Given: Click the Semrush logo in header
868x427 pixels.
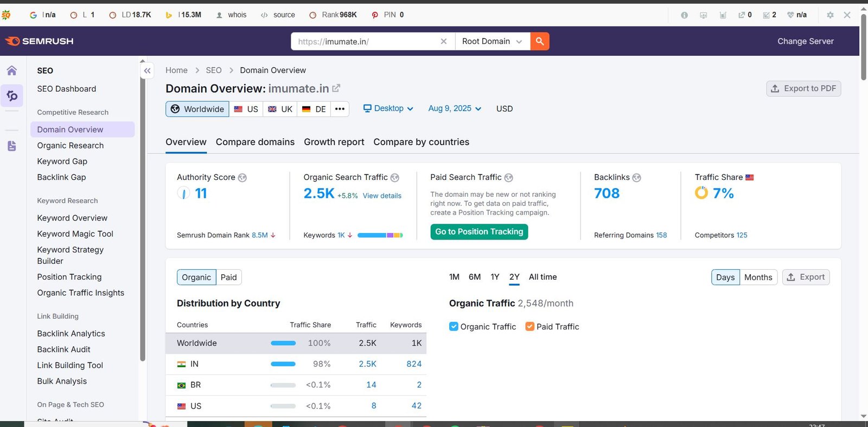Looking at the screenshot, I should click(39, 41).
